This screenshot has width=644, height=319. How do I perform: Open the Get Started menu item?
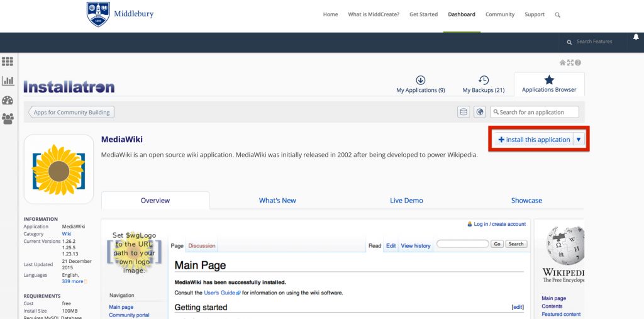(423, 14)
